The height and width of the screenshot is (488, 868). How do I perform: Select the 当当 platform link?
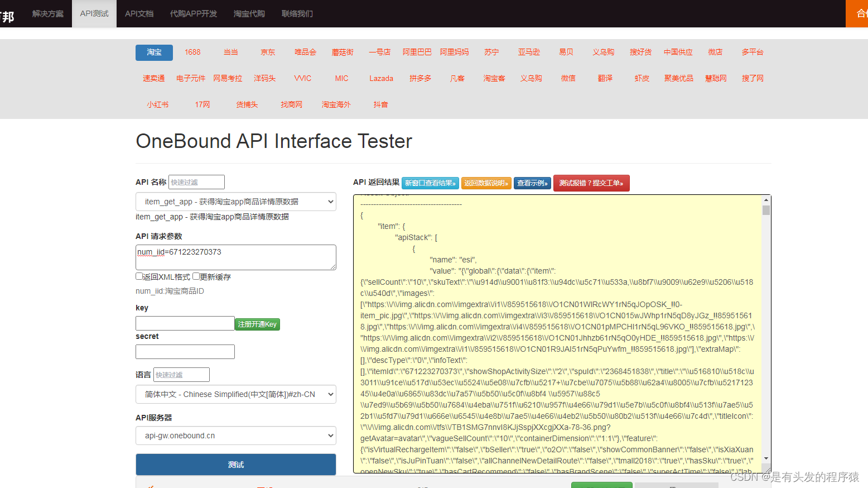[x=230, y=52]
